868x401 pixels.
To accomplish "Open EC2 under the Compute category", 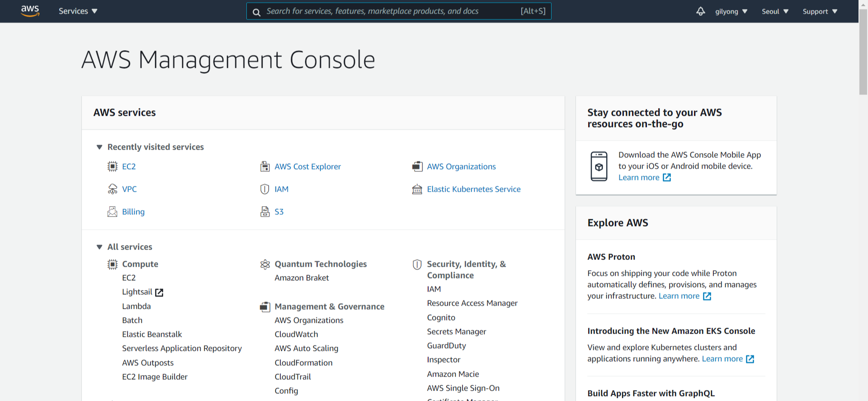I will point(129,278).
